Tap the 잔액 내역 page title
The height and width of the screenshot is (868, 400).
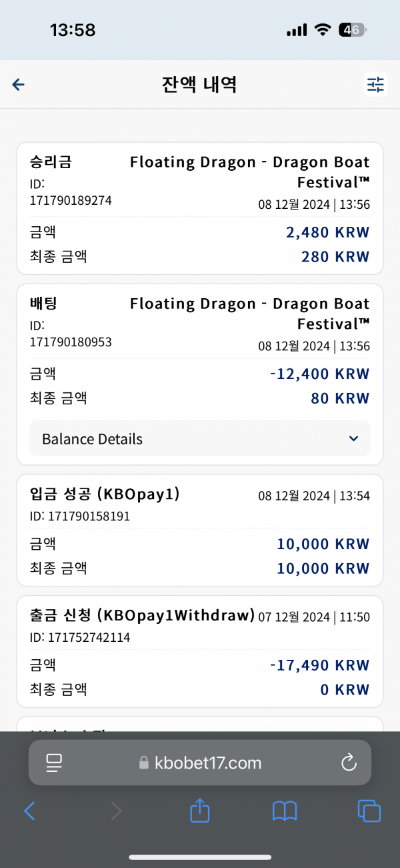[199, 84]
